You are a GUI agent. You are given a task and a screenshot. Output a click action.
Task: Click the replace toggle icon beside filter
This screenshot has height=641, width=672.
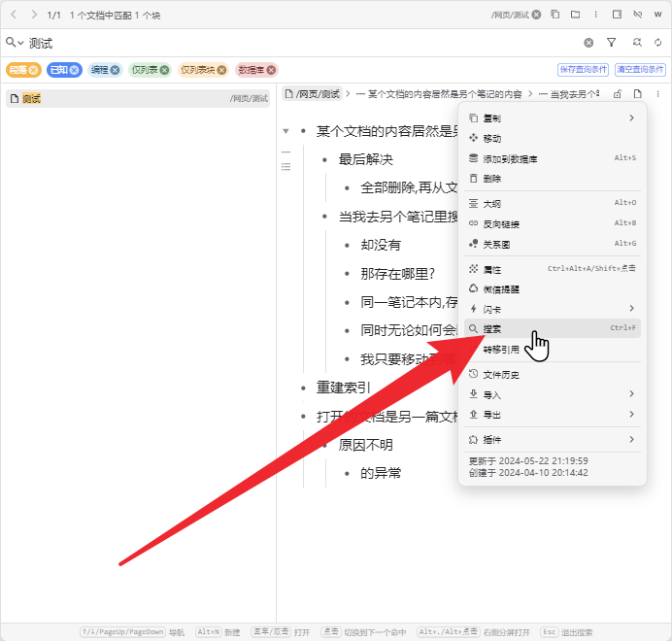point(637,43)
